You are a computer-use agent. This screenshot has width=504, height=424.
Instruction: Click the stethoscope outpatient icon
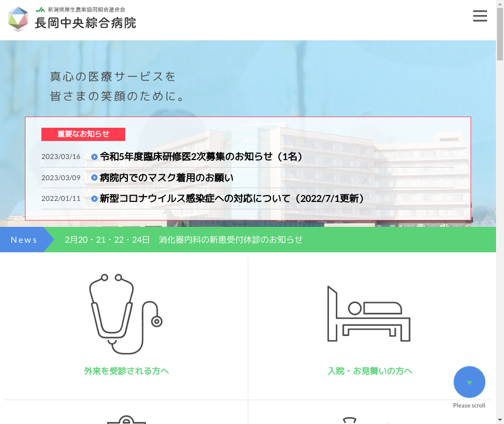pos(126,314)
